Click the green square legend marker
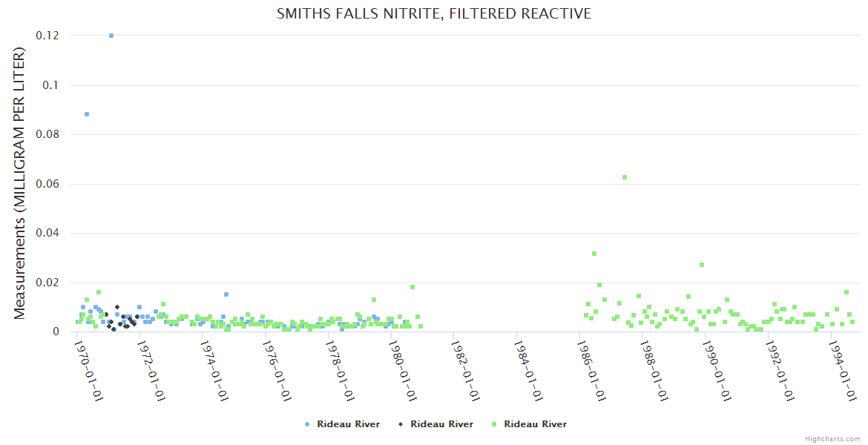Screen dimensions: 868x445 coord(494,424)
